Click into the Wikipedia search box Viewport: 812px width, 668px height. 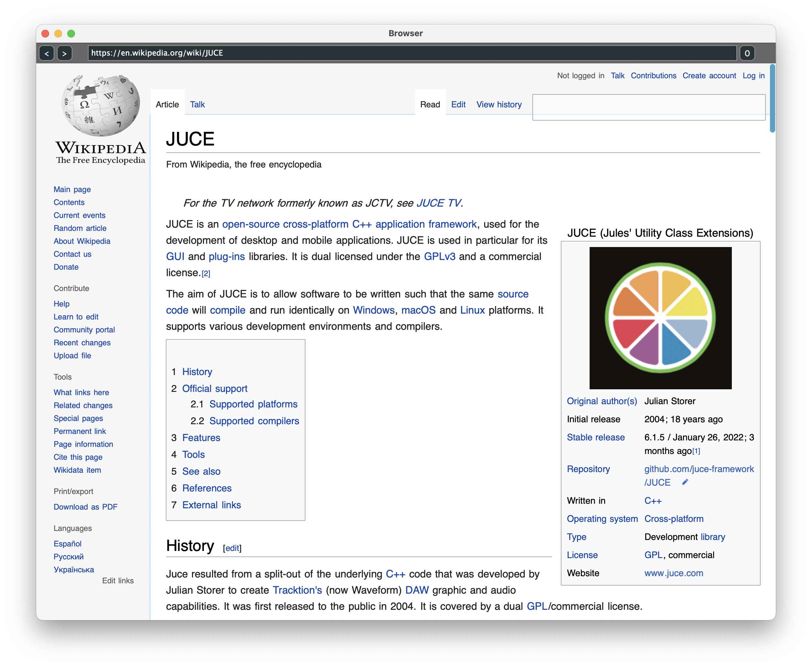click(x=648, y=107)
